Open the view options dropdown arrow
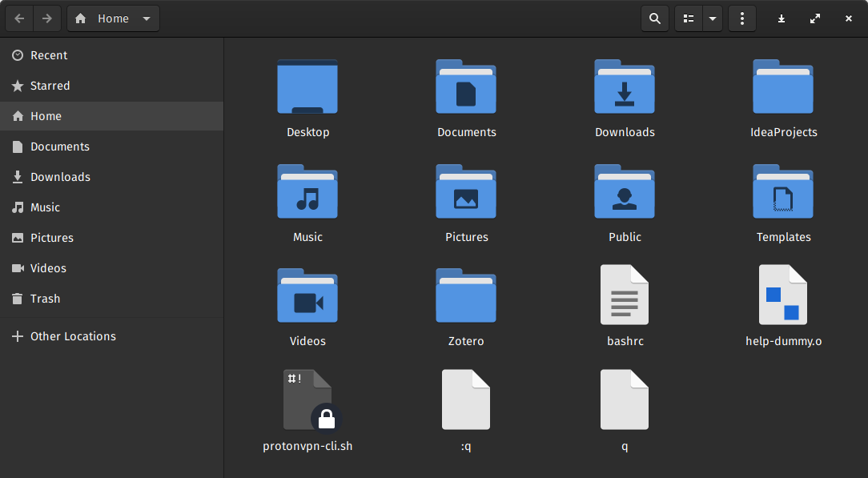The height and width of the screenshot is (478, 868). (712, 18)
